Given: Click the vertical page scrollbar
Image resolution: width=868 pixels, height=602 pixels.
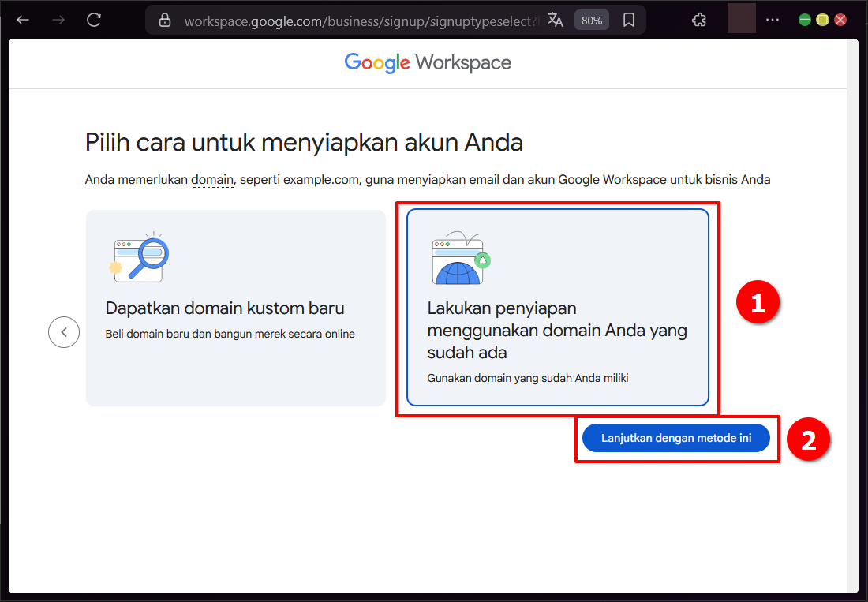Looking at the screenshot, I should click(x=852, y=316).
